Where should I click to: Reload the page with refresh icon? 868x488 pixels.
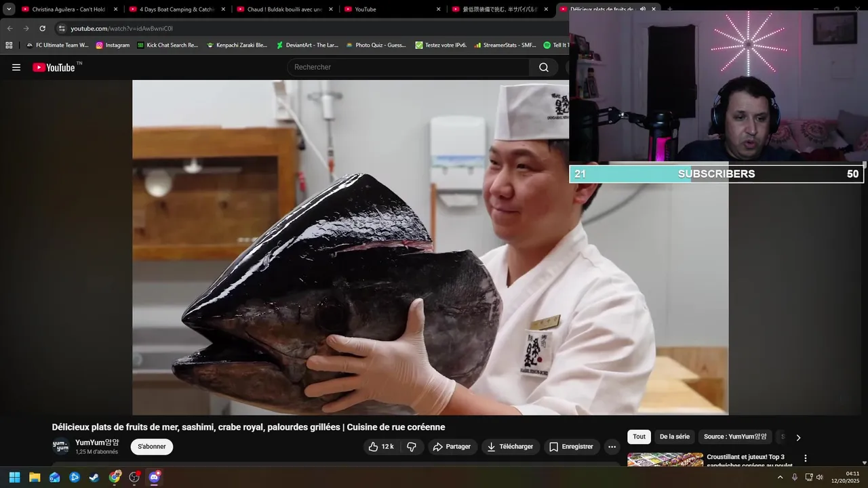coord(42,28)
